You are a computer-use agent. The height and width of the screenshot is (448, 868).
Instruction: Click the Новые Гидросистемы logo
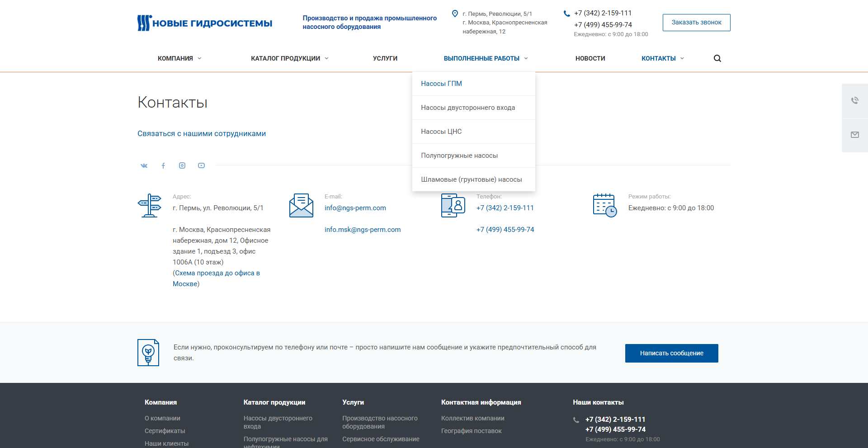tap(205, 23)
